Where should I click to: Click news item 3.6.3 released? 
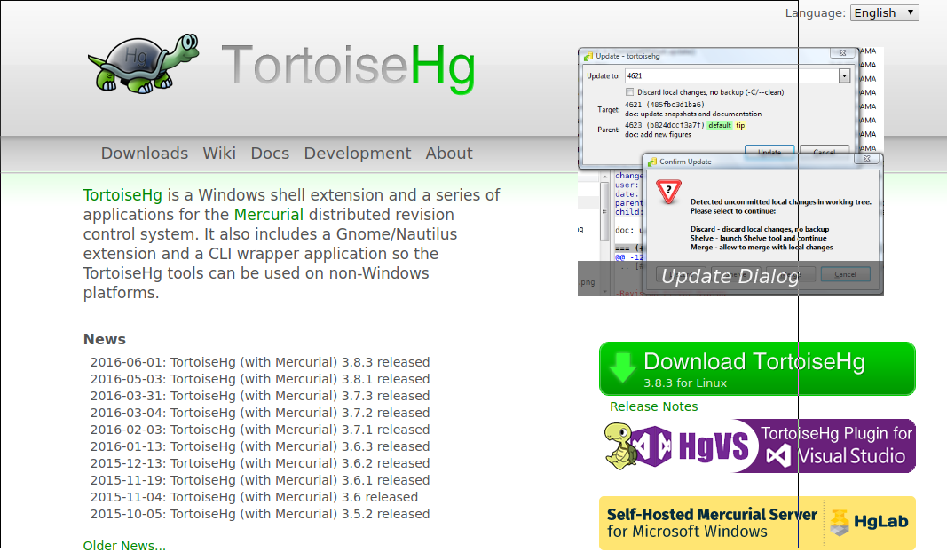pos(260,446)
